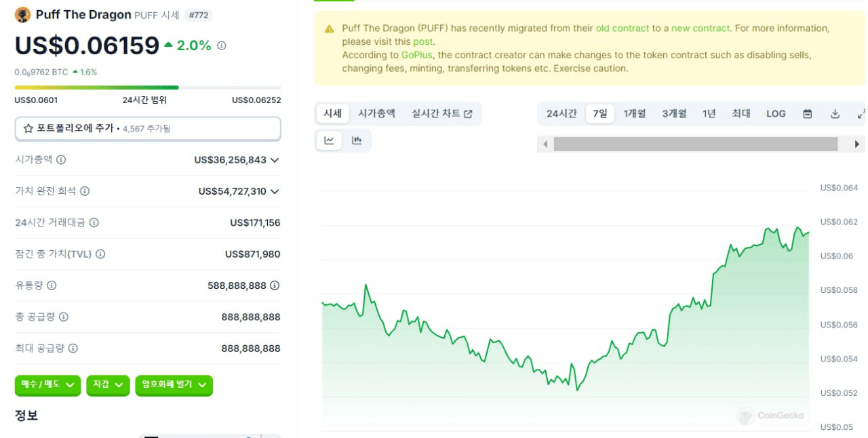Click the US$171,156 trading volume value
Image resolution: width=868 pixels, height=438 pixels.
(255, 222)
